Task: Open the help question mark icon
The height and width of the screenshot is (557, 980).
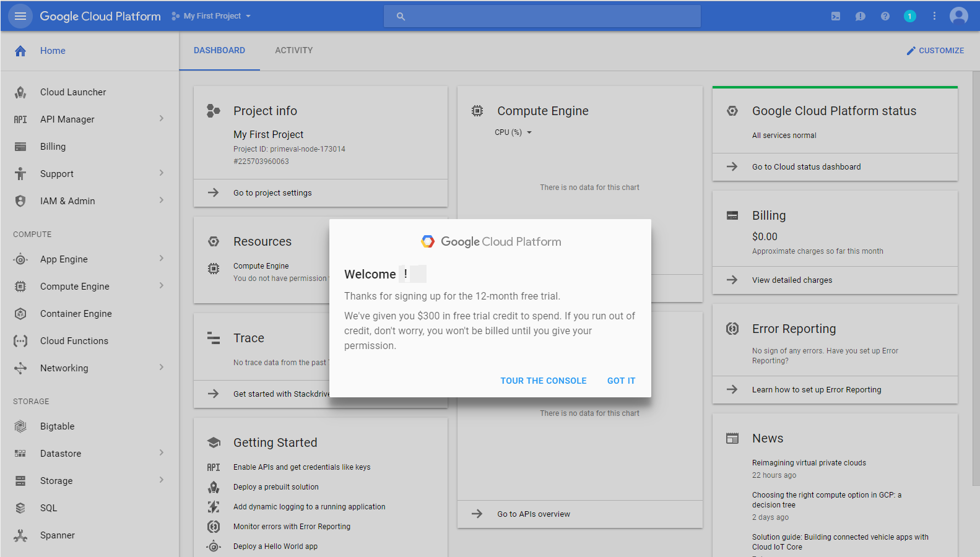Action: click(x=885, y=16)
